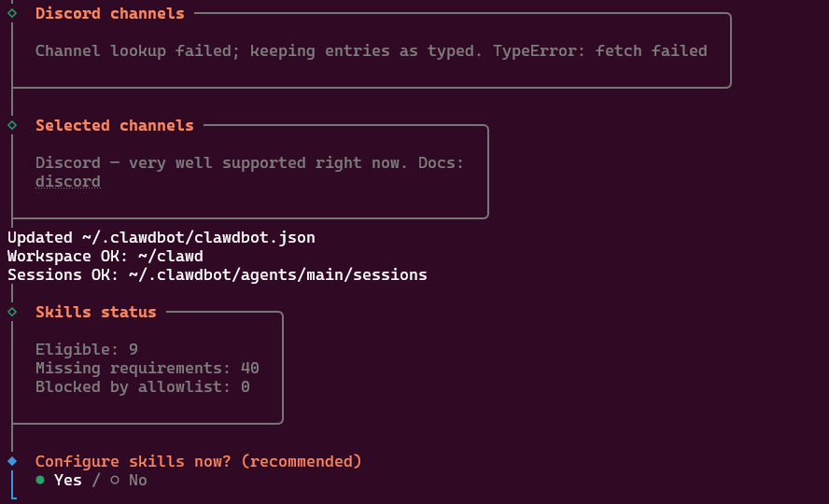Click the diamond marker beside Skills status
Viewport: 829px width, 504px height.
(12, 312)
